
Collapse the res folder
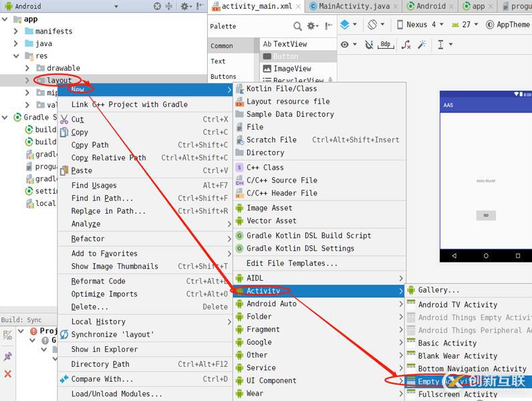point(16,55)
